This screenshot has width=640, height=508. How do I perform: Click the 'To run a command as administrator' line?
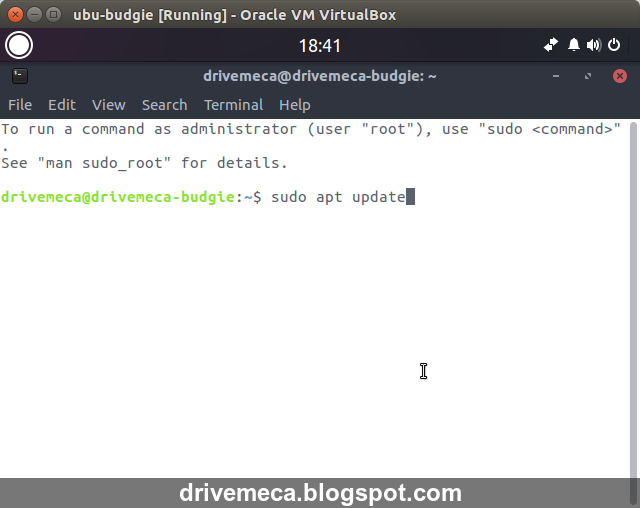311,129
